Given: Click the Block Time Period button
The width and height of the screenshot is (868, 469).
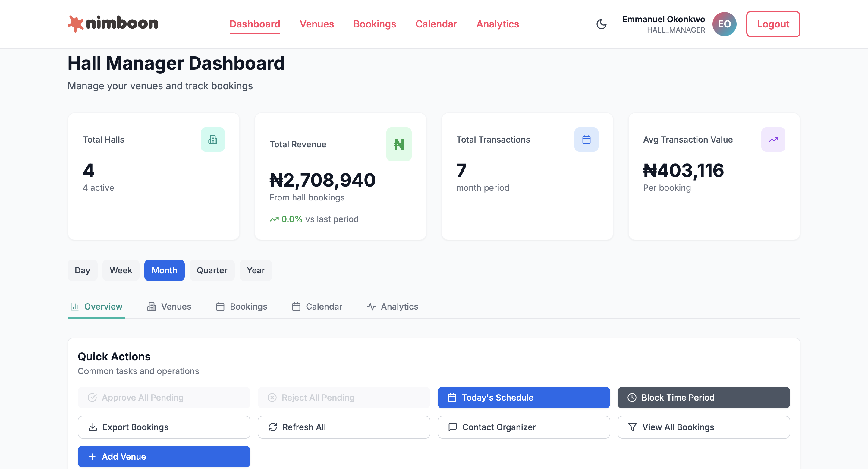Looking at the screenshot, I should (703, 398).
